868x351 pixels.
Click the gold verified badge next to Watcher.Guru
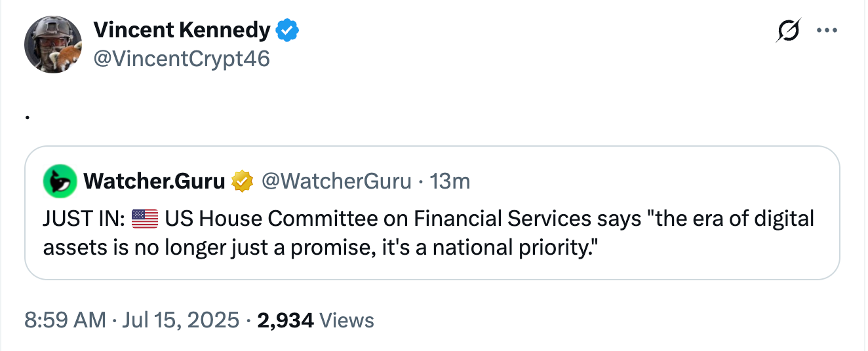[243, 181]
